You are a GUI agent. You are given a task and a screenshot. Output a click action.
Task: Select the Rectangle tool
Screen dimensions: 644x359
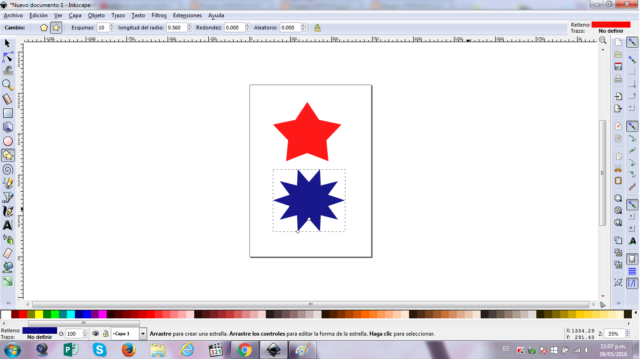tap(7, 113)
